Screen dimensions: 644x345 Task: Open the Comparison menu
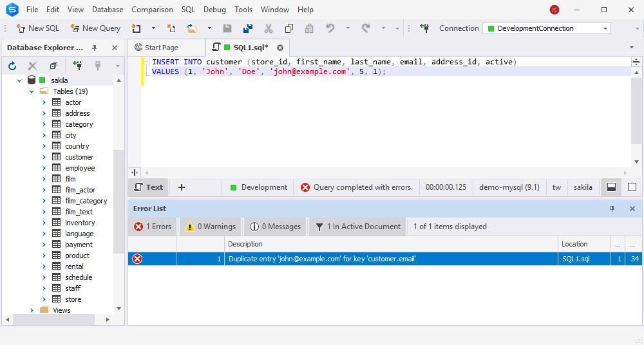[x=152, y=10]
